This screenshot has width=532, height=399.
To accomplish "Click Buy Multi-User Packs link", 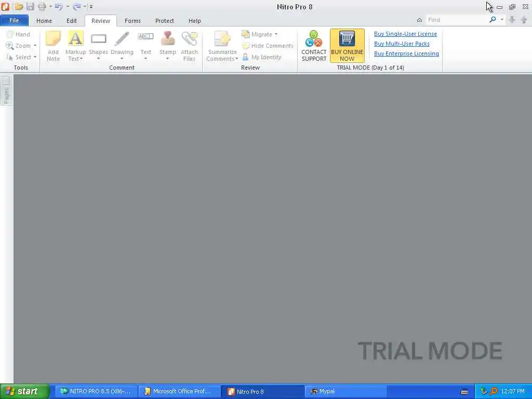I will 402,44.
